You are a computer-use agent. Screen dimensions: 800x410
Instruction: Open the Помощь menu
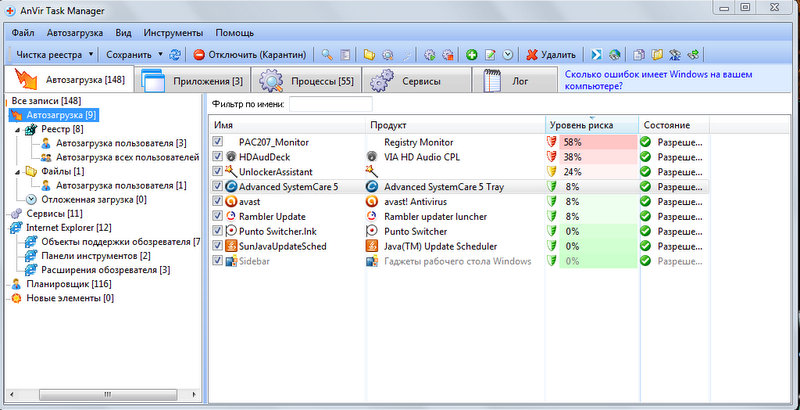click(235, 33)
